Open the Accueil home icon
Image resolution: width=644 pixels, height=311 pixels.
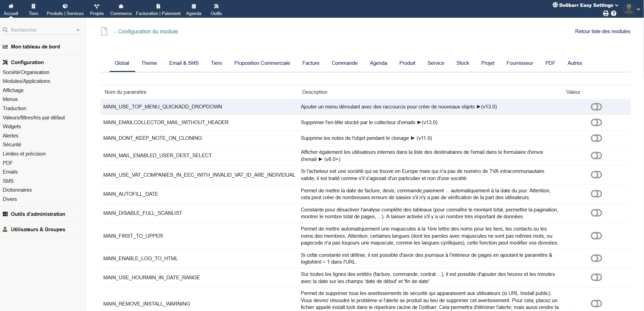click(x=11, y=6)
